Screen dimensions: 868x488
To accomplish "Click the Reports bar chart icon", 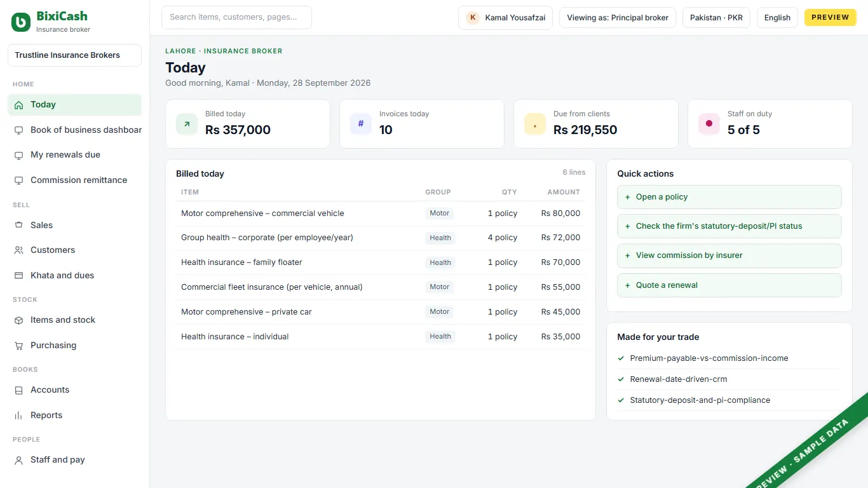I will click(x=18, y=416).
